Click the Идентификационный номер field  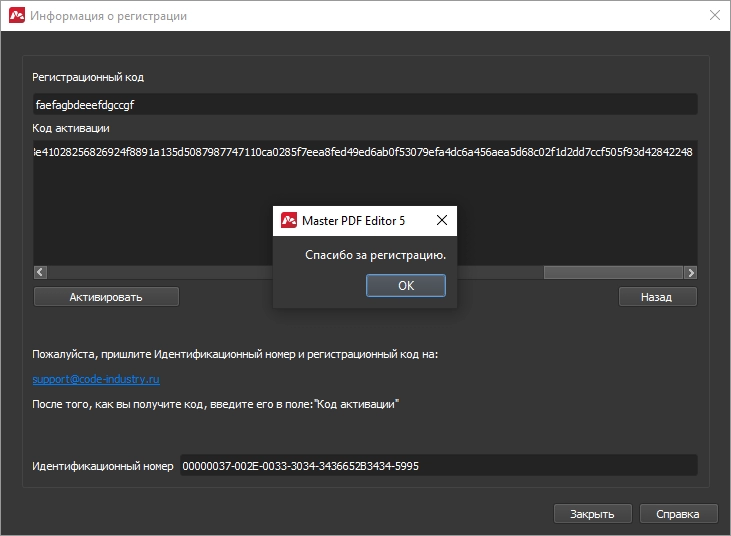pos(439,466)
